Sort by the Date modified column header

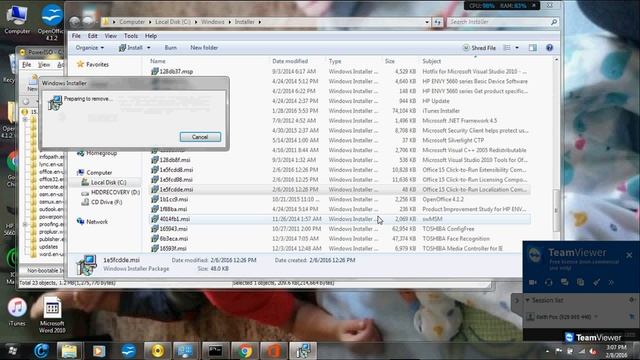[290, 61]
